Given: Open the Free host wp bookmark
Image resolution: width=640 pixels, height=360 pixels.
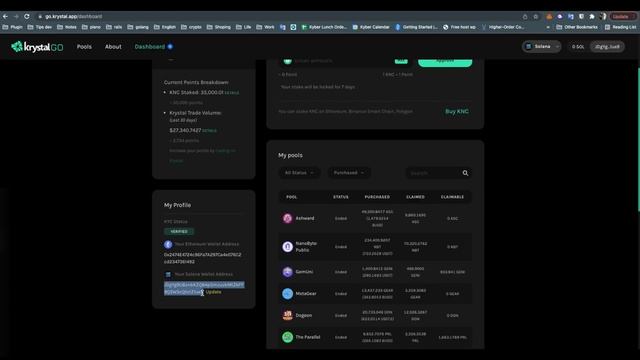Looking at the screenshot, I should pos(459,27).
